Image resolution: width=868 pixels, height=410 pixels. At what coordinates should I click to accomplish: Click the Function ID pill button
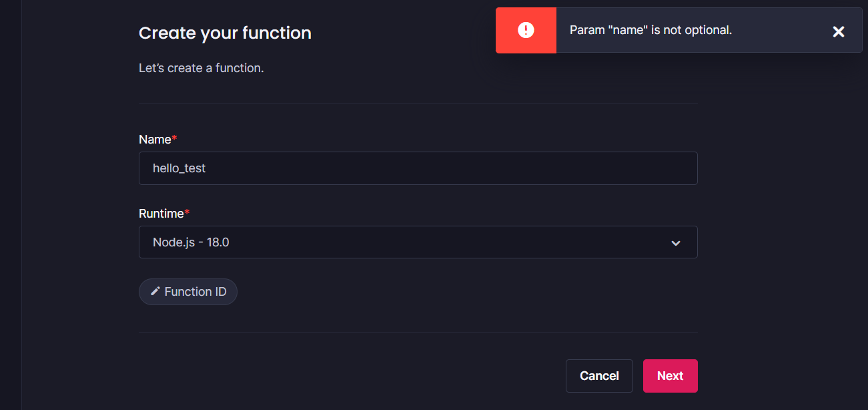[187, 291]
